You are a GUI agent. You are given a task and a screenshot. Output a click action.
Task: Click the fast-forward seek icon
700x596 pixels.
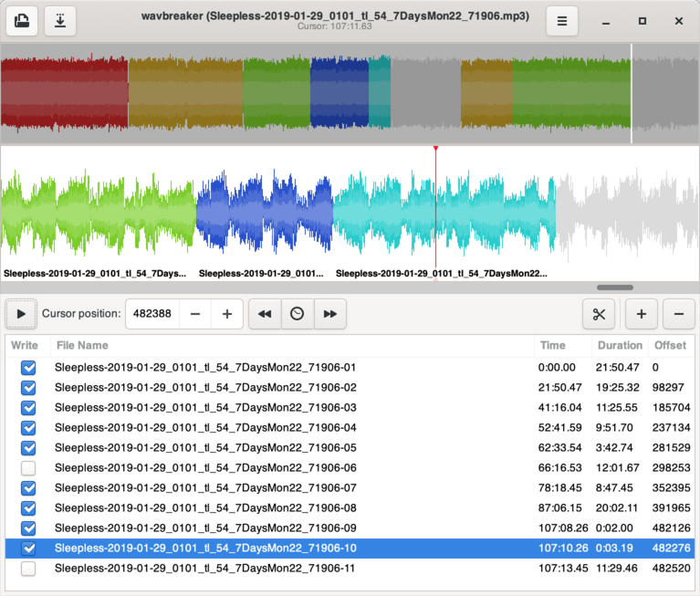tap(330, 314)
